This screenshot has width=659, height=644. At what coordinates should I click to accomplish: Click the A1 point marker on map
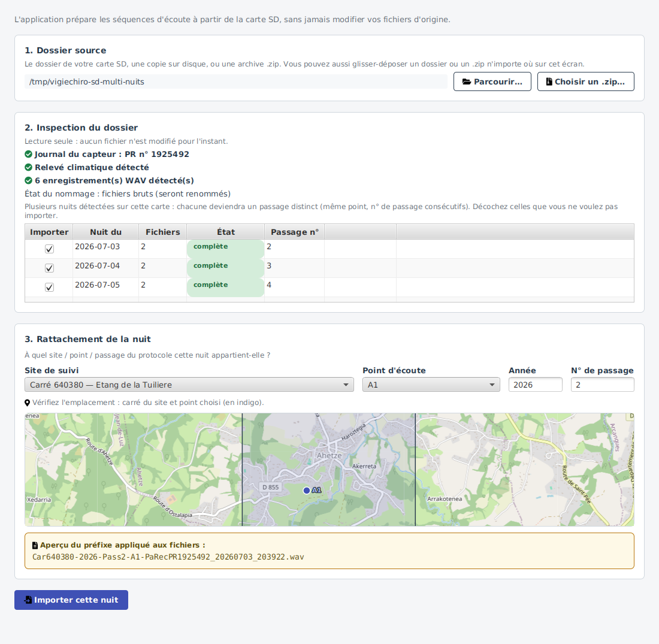(x=307, y=490)
